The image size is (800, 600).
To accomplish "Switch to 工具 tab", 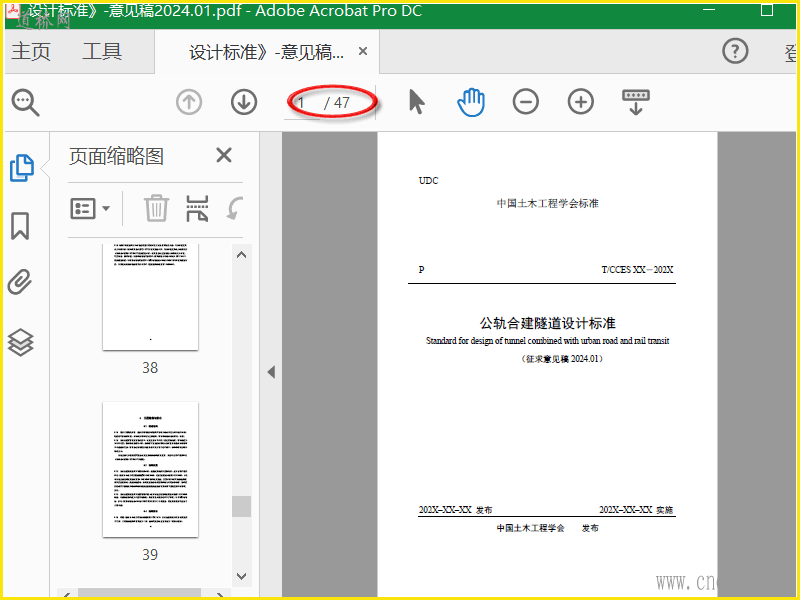I will (102, 52).
